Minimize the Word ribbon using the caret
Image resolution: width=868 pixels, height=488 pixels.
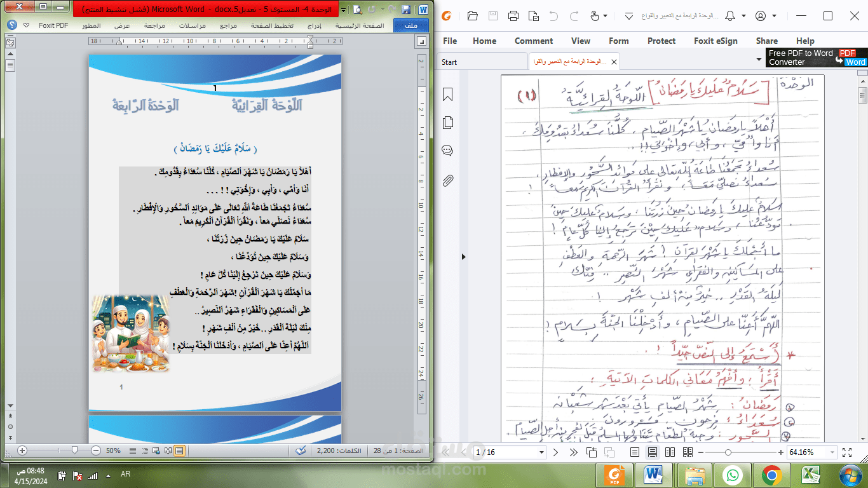coord(26,25)
